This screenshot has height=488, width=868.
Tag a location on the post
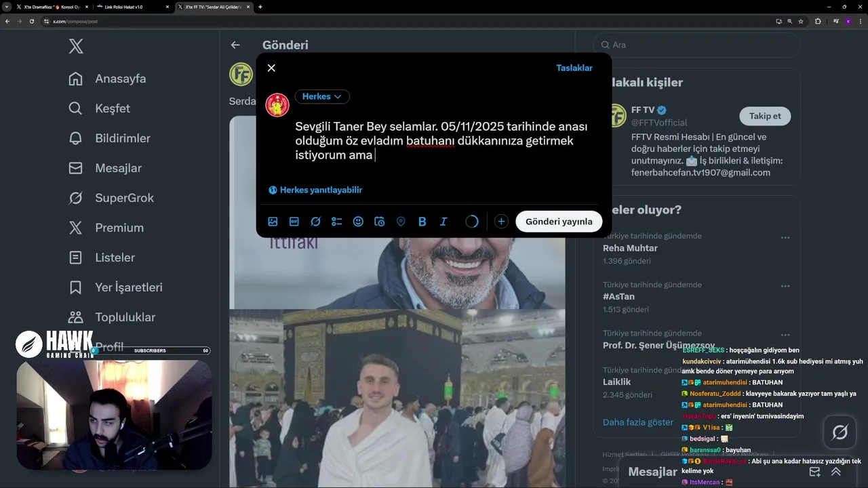click(401, 222)
